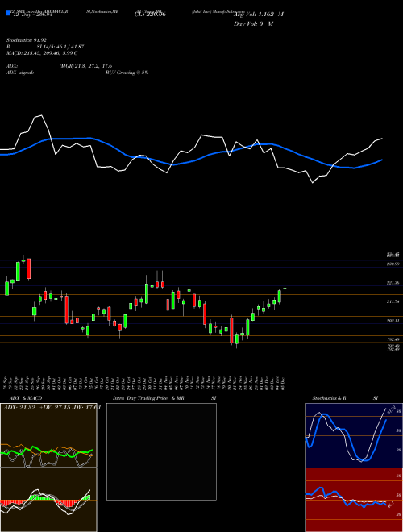Viewport: 403px width, 532px height.
Task: Click the 'Day Vol: 0 M' label
Action: pyautogui.click(x=253, y=23)
